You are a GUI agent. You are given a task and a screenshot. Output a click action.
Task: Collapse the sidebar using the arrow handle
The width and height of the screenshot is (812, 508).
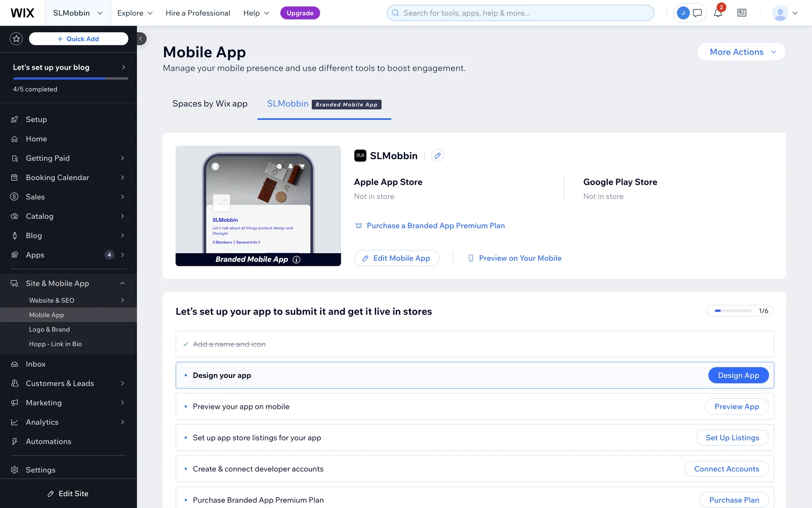point(141,39)
